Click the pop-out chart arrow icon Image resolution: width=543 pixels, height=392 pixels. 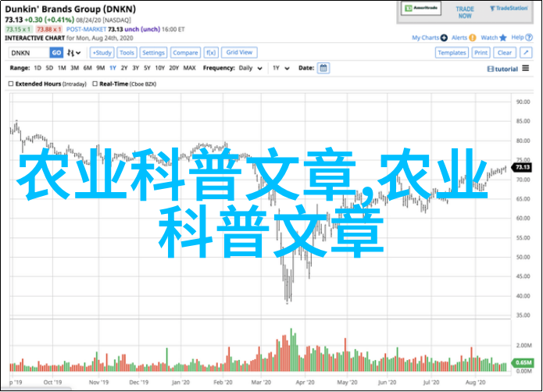click(x=526, y=53)
